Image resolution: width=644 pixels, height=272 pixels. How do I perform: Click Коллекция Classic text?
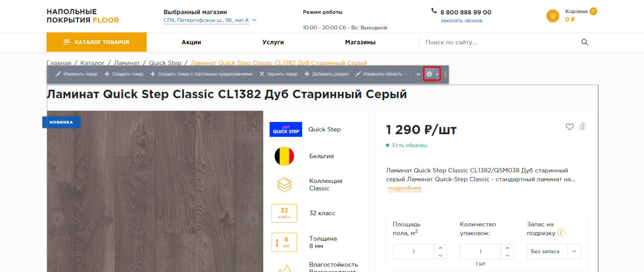pos(326,184)
